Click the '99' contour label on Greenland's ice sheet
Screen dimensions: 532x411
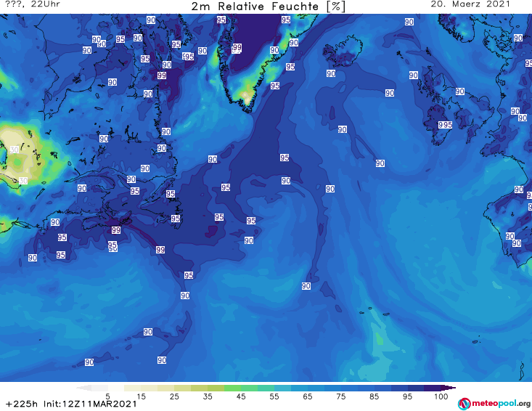pyautogui.click(x=237, y=47)
